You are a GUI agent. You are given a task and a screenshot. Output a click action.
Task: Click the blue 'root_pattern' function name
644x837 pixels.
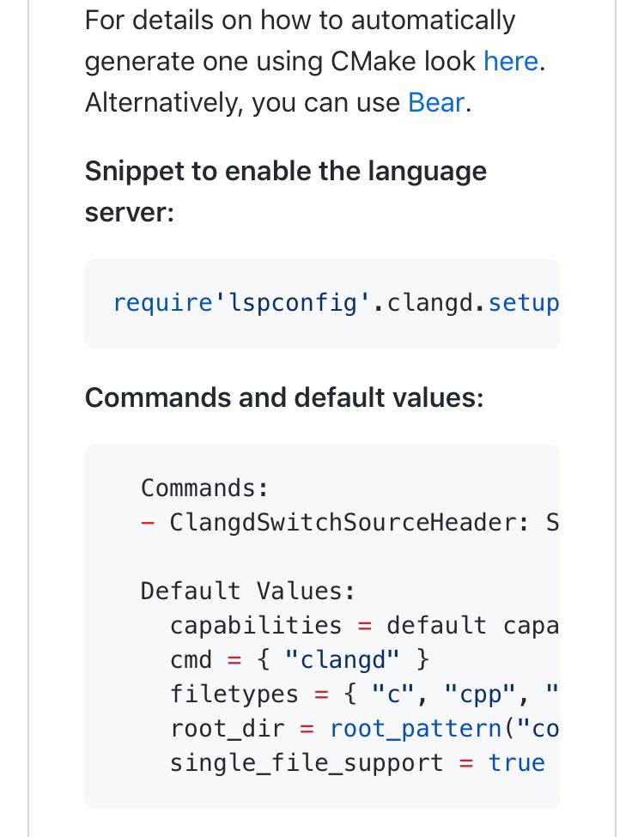(416, 729)
